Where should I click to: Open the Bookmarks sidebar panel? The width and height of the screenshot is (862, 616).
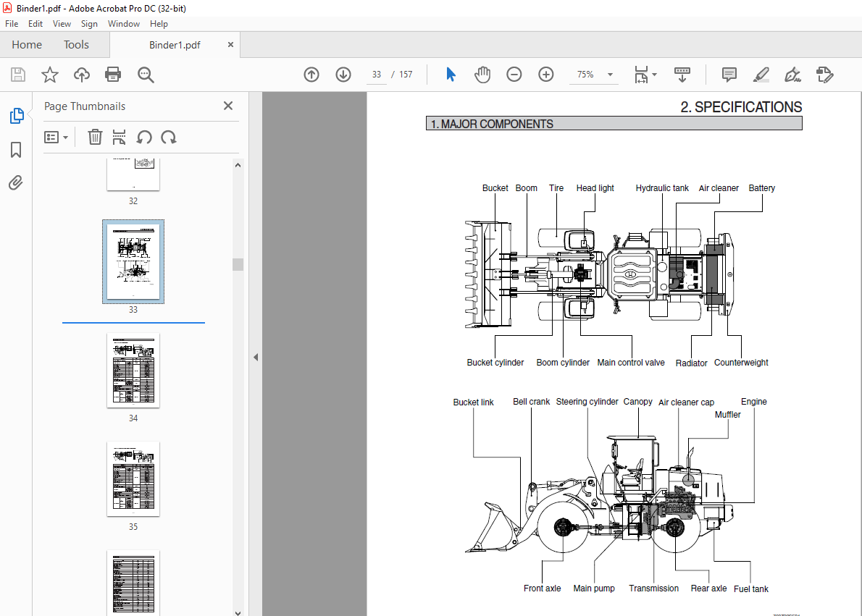coord(16,149)
